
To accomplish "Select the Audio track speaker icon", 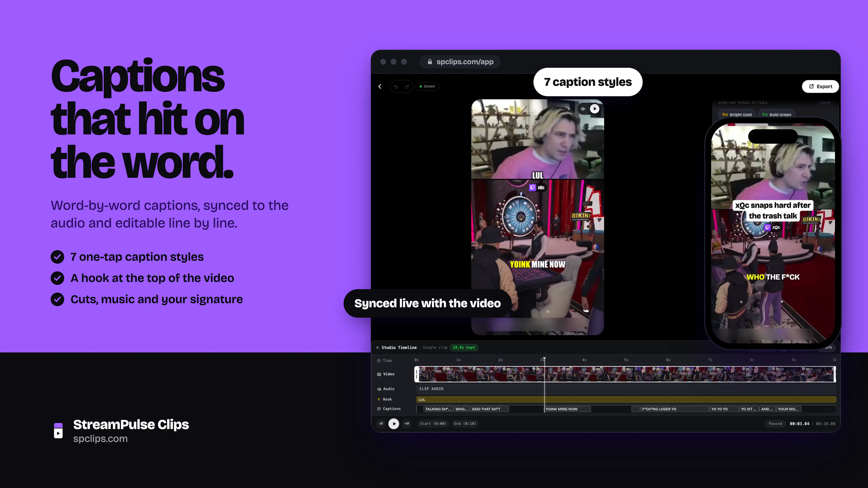I will click(x=379, y=389).
